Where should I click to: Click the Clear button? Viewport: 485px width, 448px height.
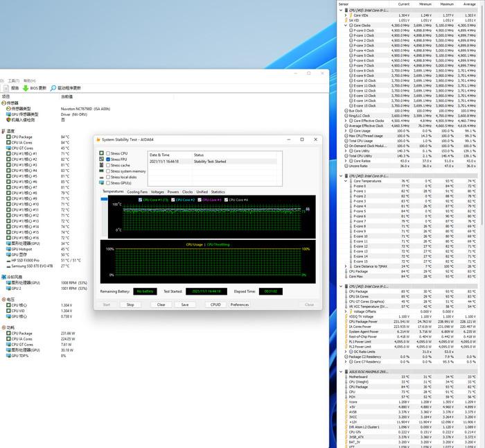(161, 304)
